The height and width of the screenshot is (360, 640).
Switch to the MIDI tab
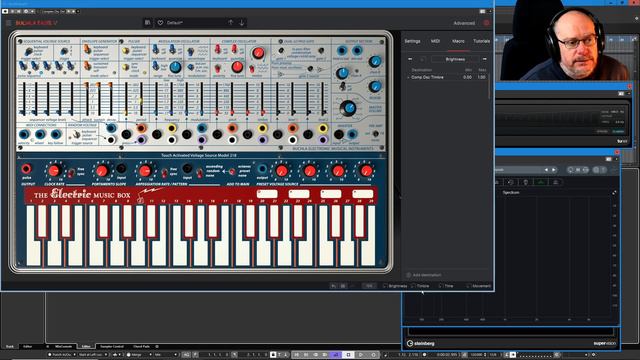tap(435, 41)
